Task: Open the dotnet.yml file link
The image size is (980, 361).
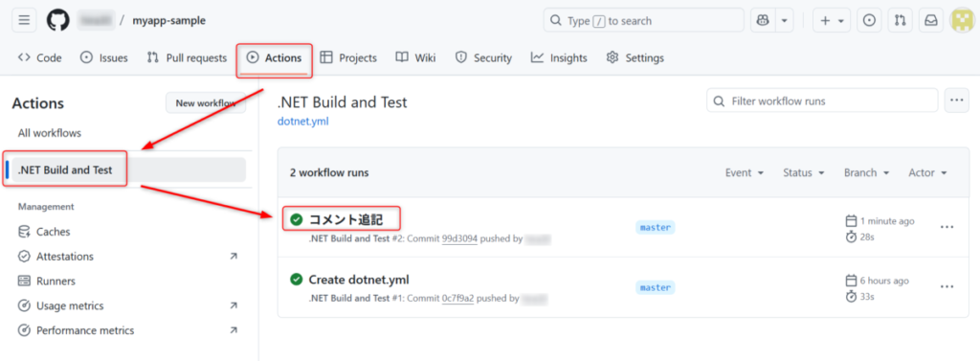Action: [302, 122]
